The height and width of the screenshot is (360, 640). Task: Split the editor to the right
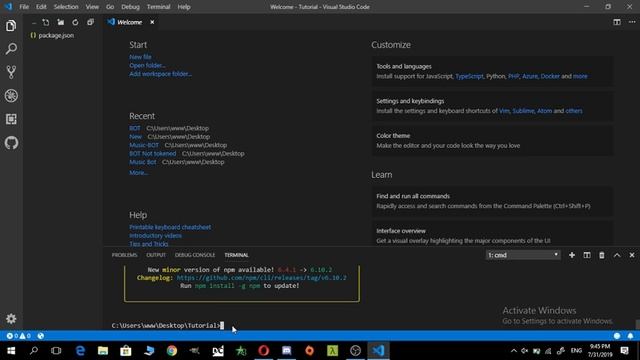tap(617, 22)
